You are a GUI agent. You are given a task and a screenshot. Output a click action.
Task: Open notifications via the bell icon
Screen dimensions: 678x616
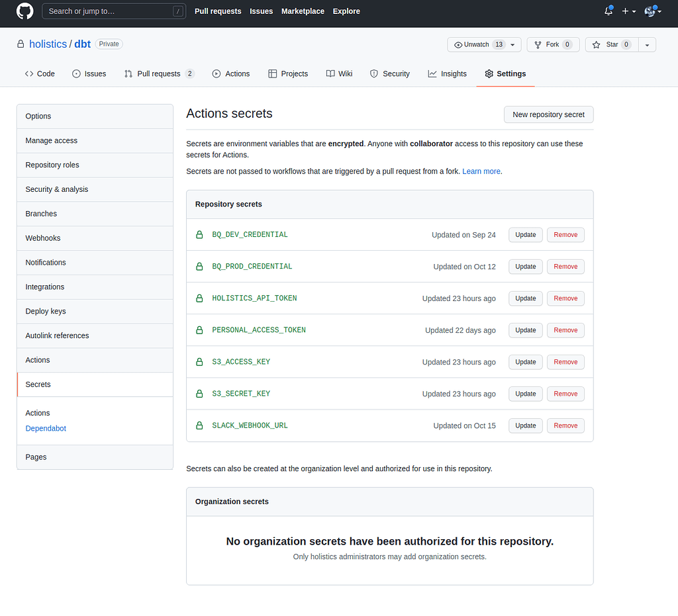coord(607,11)
